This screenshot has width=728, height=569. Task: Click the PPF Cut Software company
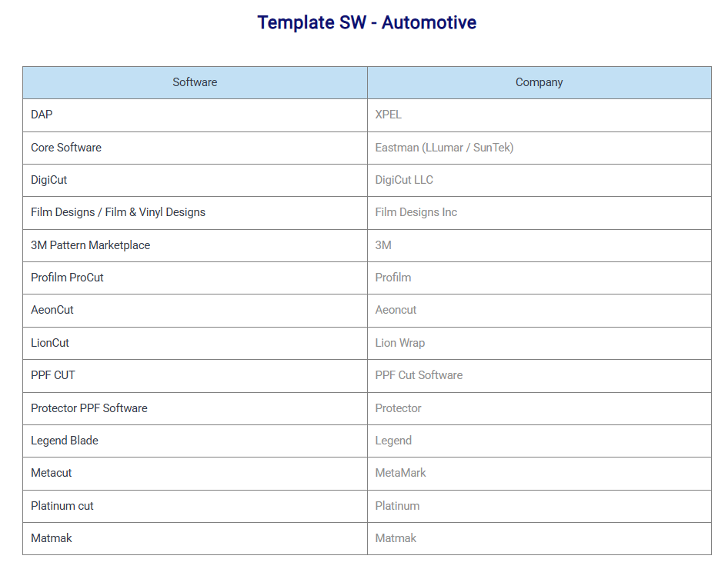pos(419,375)
